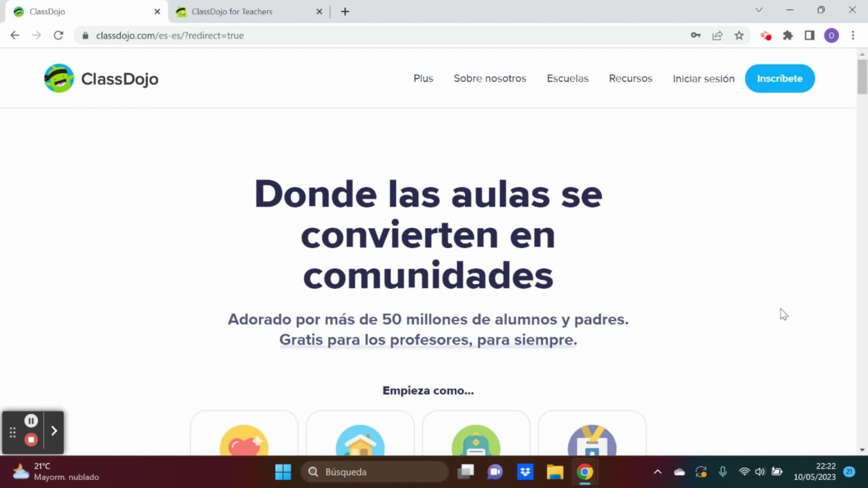Viewport: 868px width, 488px height.
Task: Pause the screen recording
Action: click(x=31, y=421)
